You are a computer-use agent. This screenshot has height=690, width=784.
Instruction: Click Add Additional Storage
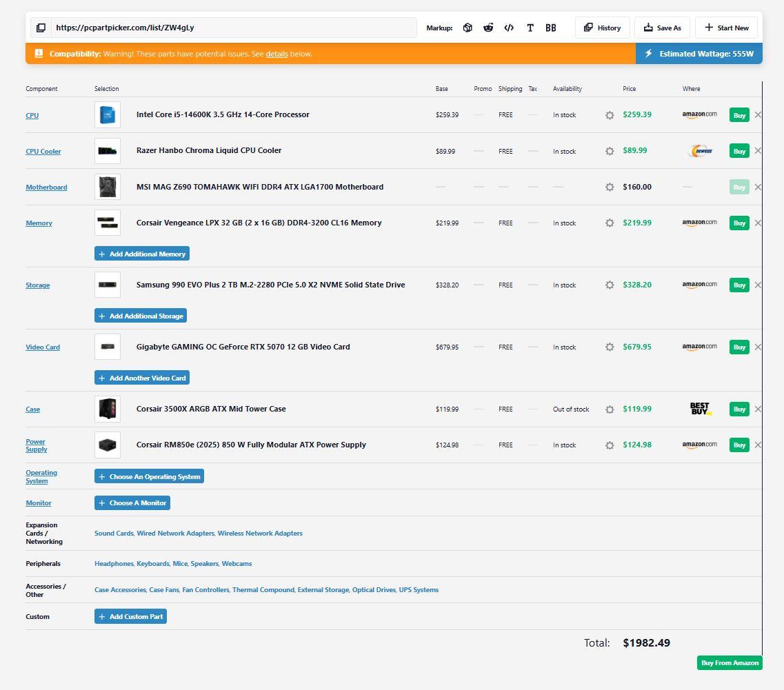point(141,316)
